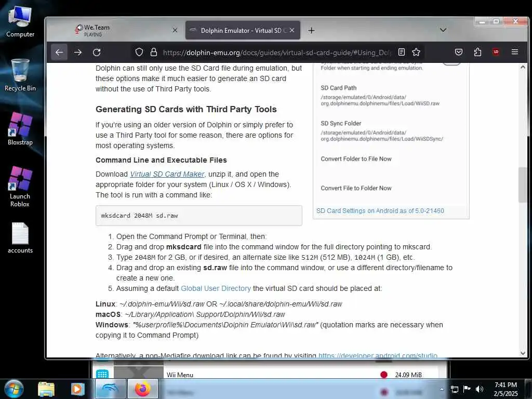Image resolution: width=532 pixels, height=399 pixels.
Task: Click the bold Linux path label
Action: pos(105,304)
